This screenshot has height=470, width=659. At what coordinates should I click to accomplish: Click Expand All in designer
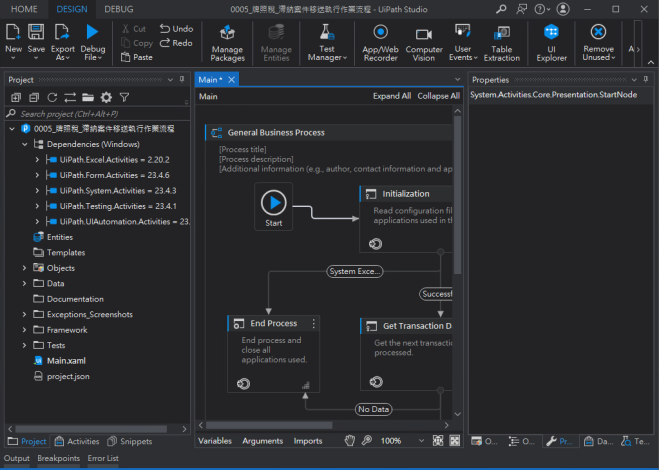(x=392, y=96)
